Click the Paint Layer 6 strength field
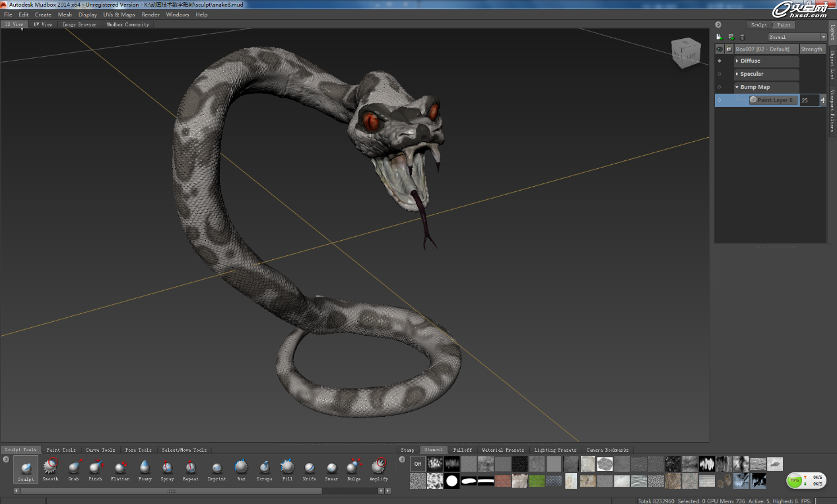The image size is (837, 504). 809,100
